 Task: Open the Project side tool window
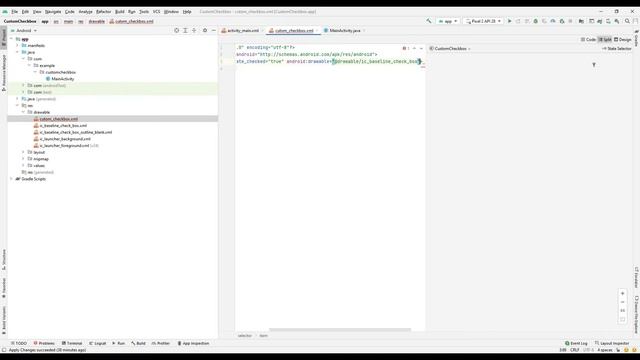click(4, 38)
